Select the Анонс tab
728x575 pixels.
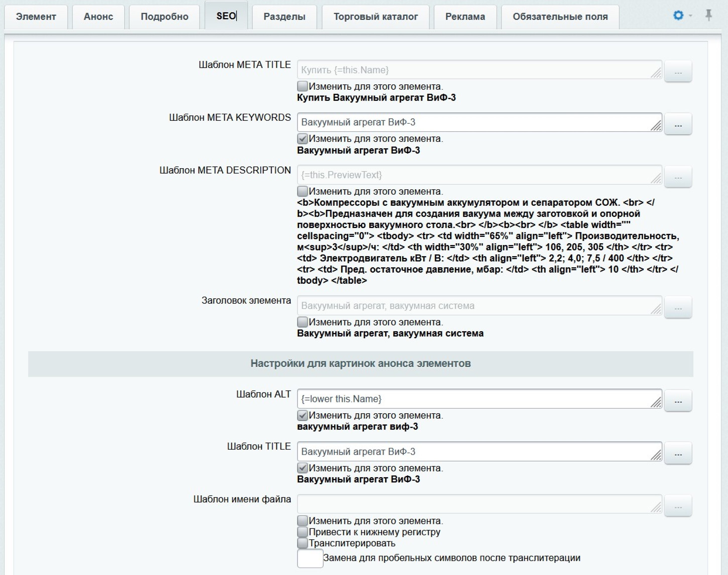click(x=98, y=17)
